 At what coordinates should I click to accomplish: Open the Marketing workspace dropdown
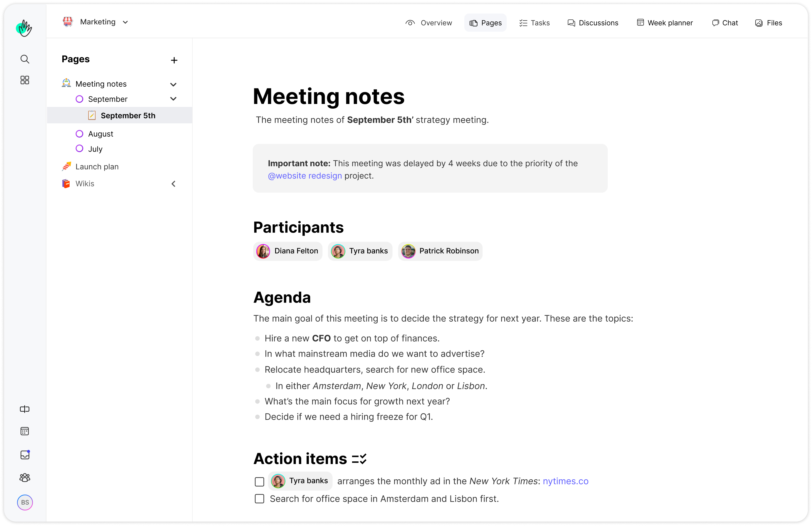coord(125,22)
